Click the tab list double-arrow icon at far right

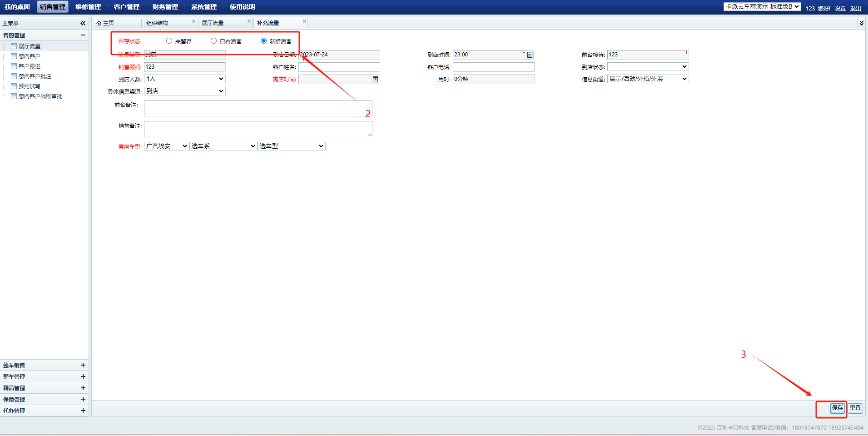(861, 23)
